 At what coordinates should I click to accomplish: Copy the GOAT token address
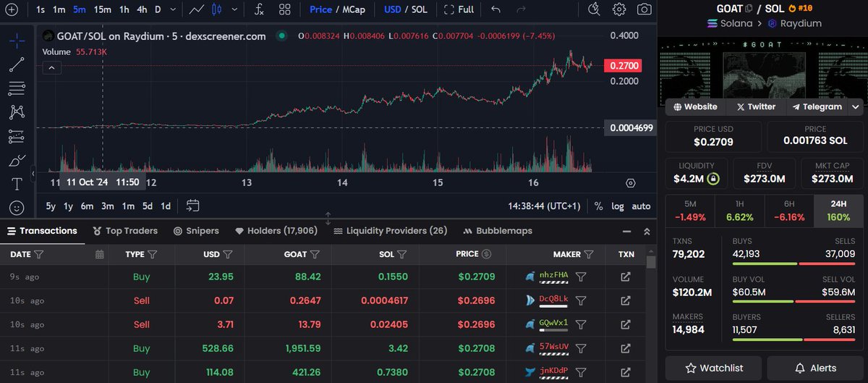748,9
